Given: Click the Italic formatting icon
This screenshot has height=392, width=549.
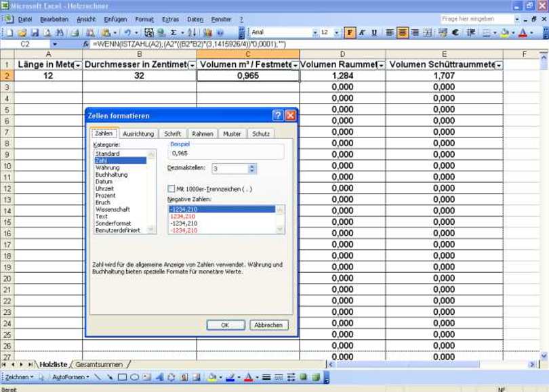Looking at the screenshot, I should (362, 32).
